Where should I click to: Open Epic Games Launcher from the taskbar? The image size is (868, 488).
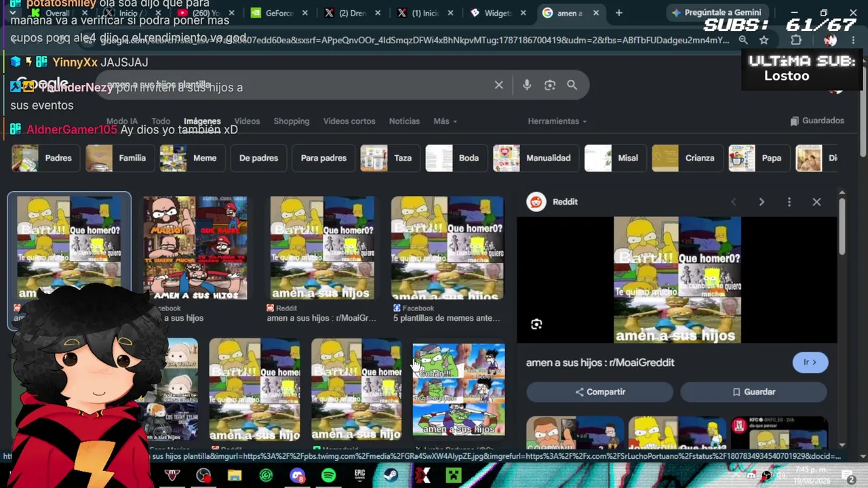(359, 476)
